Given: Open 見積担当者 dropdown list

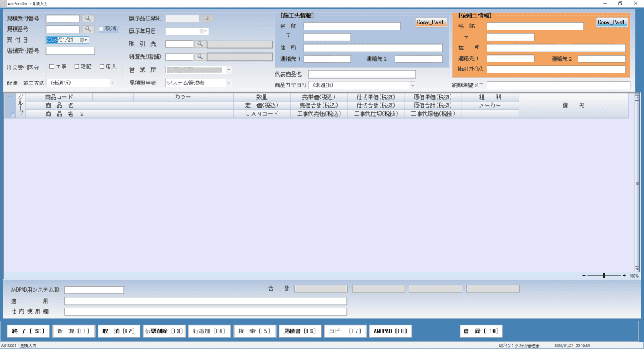Looking at the screenshot, I should (x=228, y=83).
